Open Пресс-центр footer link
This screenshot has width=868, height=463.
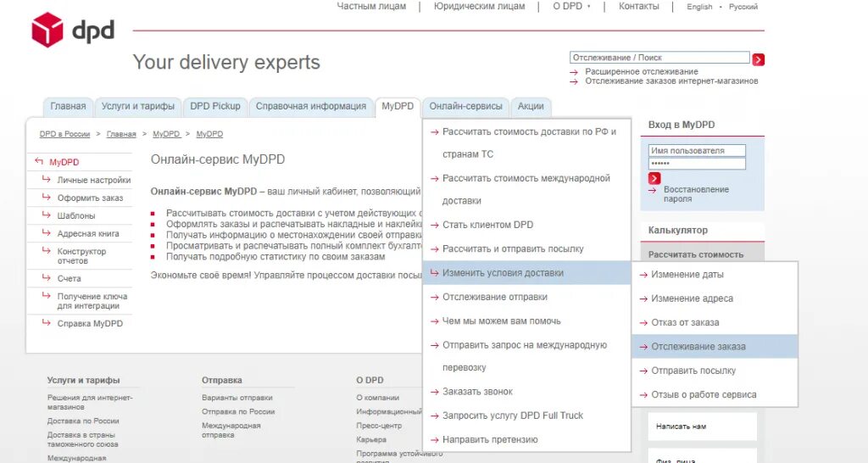click(379, 426)
